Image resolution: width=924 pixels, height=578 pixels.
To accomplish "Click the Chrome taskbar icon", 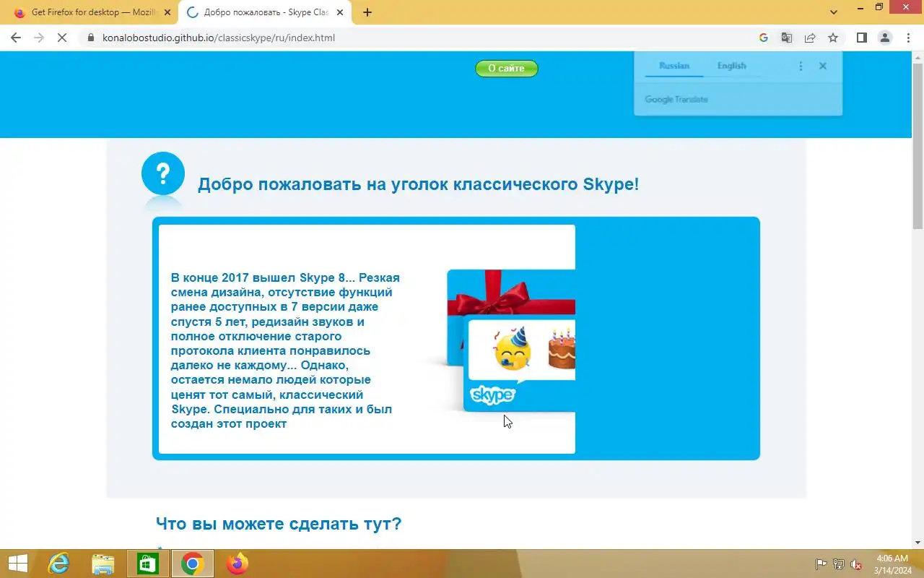I will pyautogui.click(x=192, y=564).
